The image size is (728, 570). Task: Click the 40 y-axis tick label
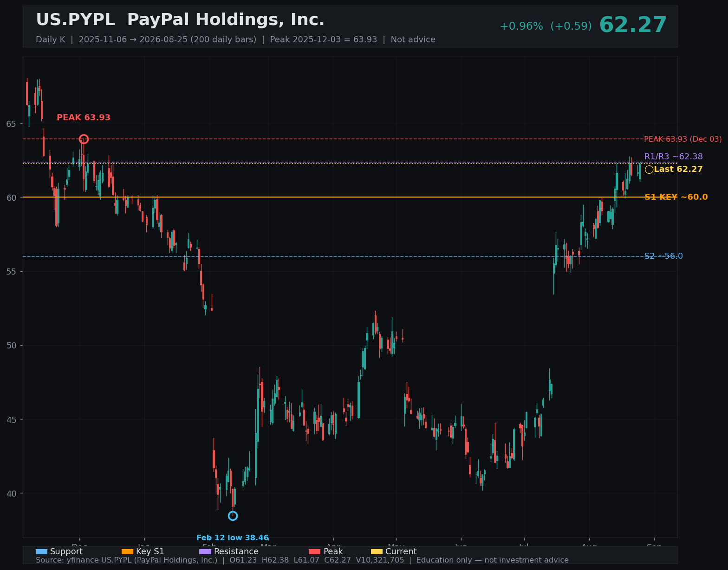coord(11,494)
